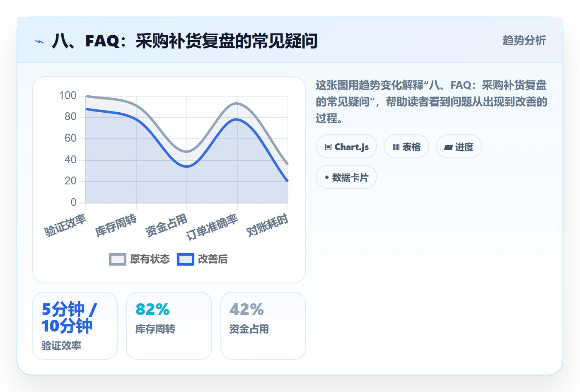Open the 42% 资金占用 card

[x=263, y=326]
